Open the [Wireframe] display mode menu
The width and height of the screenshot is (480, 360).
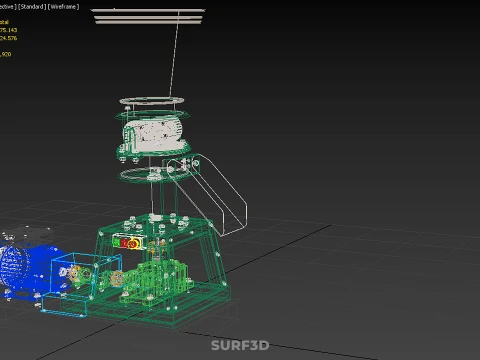(x=63, y=7)
